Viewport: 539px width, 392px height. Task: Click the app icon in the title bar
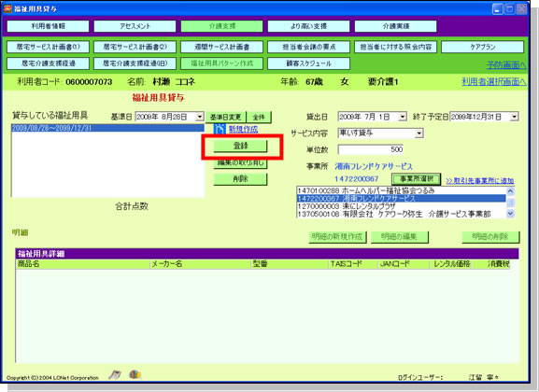(x=7, y=8)
